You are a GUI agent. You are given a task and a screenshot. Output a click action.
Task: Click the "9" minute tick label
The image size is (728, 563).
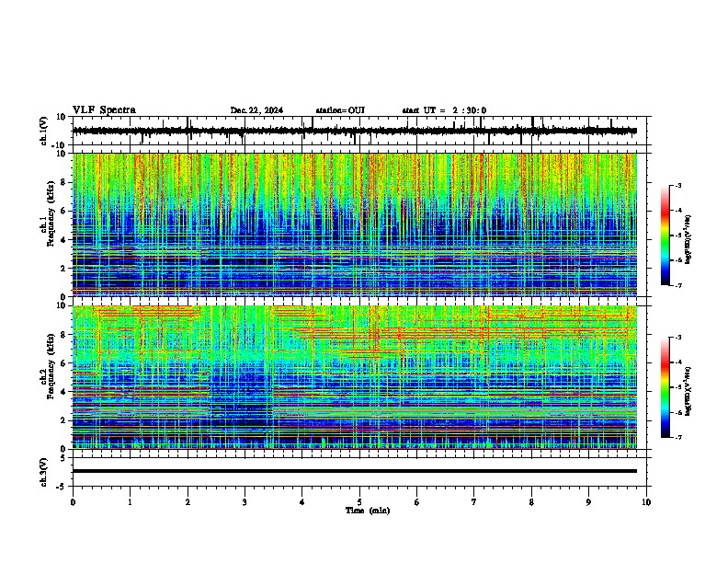click(588, 502)
